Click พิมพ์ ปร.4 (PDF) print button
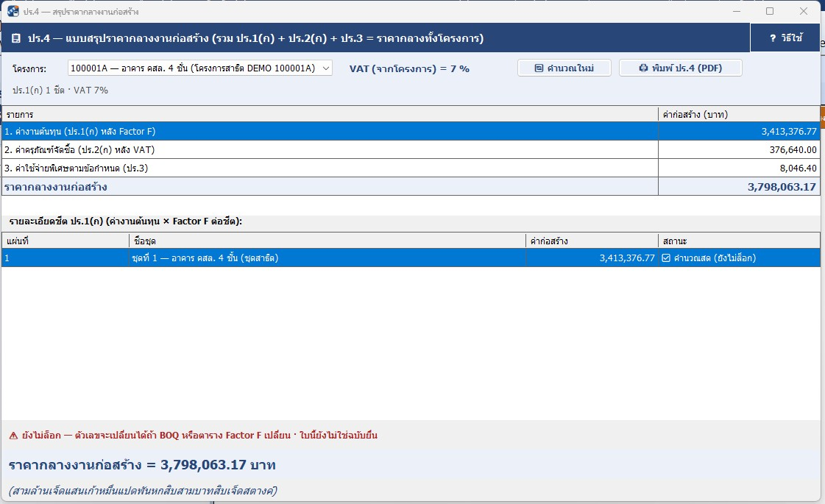This screenshot has width=825, height=504. (680, 68)
